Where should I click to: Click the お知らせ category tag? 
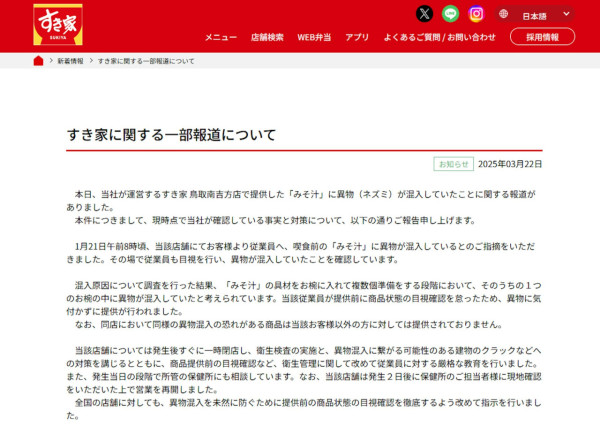453,164
